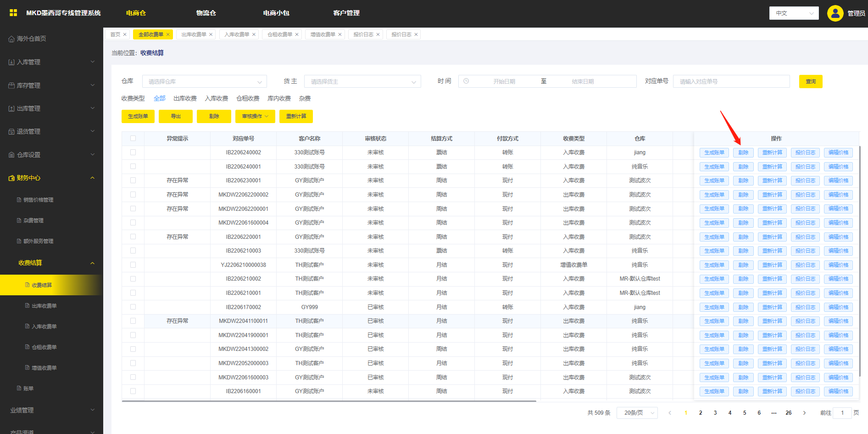Check the row IB2206240002 checkbox
This screenshot has width=868, height=434.
133,152
